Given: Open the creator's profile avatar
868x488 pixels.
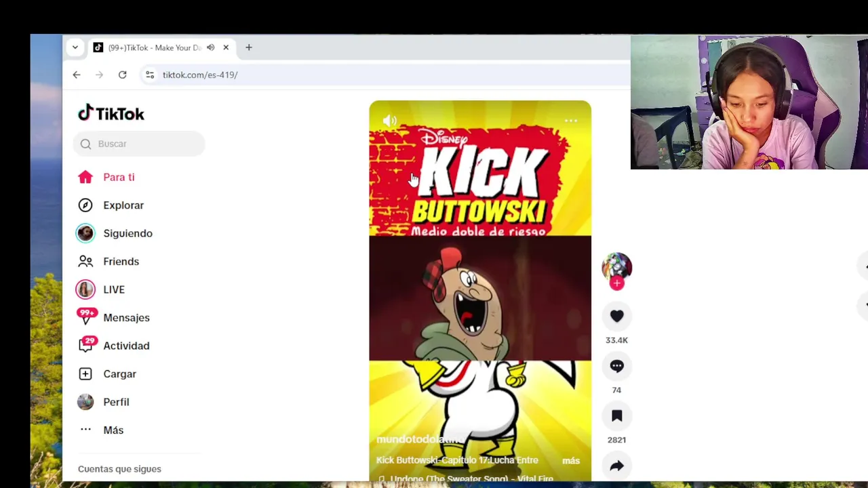Looking at the screenshot, I should click(617, 267).
